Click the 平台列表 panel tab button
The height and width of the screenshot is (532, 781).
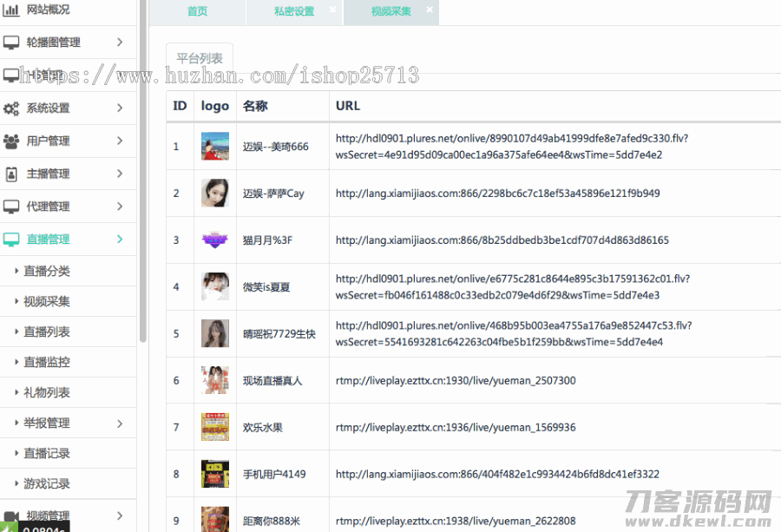200,59
